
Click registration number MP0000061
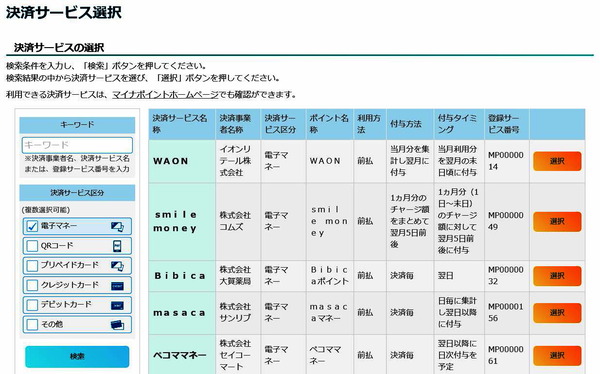pyautogui.click(x=507, y=355)
